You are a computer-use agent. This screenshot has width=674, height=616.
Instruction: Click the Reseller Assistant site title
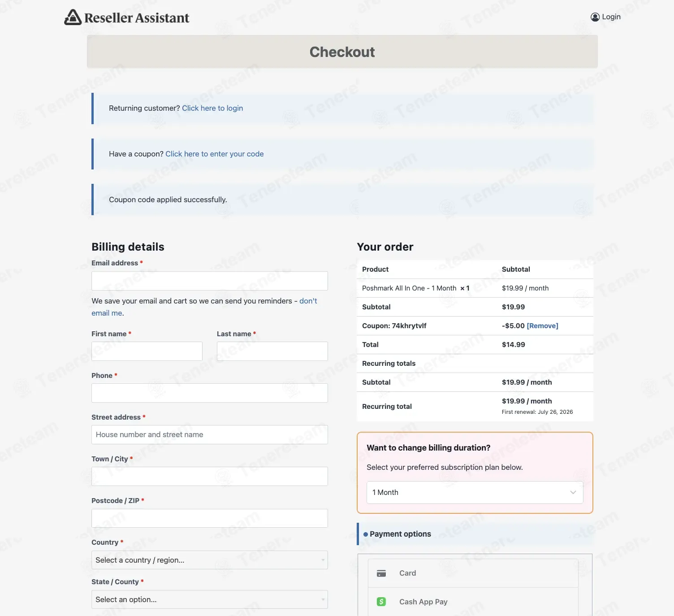137,18
